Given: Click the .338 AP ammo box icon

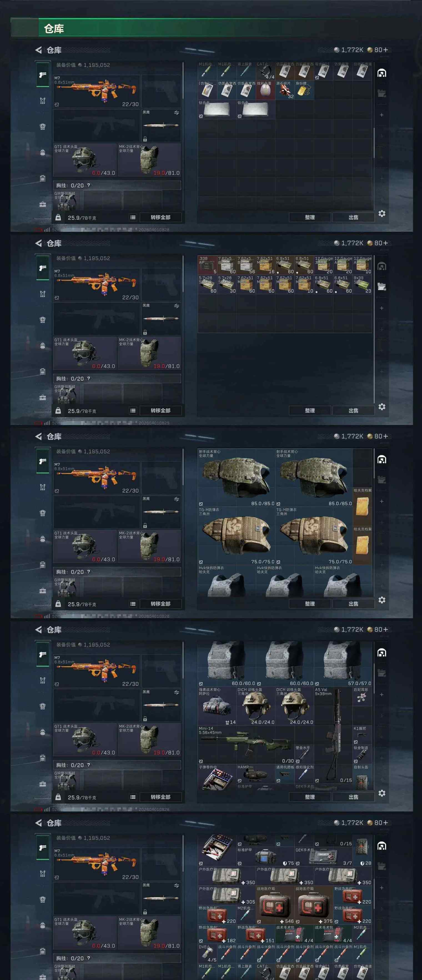Looking at the screenshot, I should pyautogui.click(x=207, y=265).
